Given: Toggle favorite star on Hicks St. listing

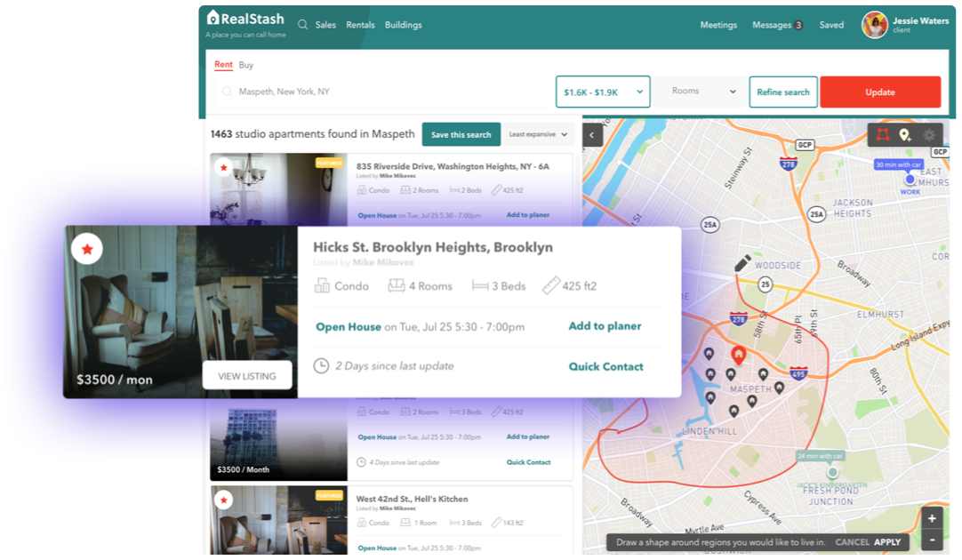Looking at the screenshot, I should pyautogui.click(x=87, y=251).
